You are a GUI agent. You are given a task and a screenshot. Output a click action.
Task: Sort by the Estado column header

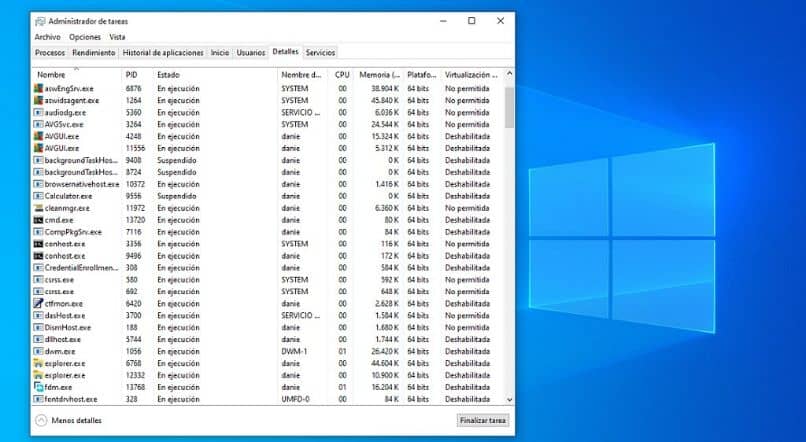point(215,75)
